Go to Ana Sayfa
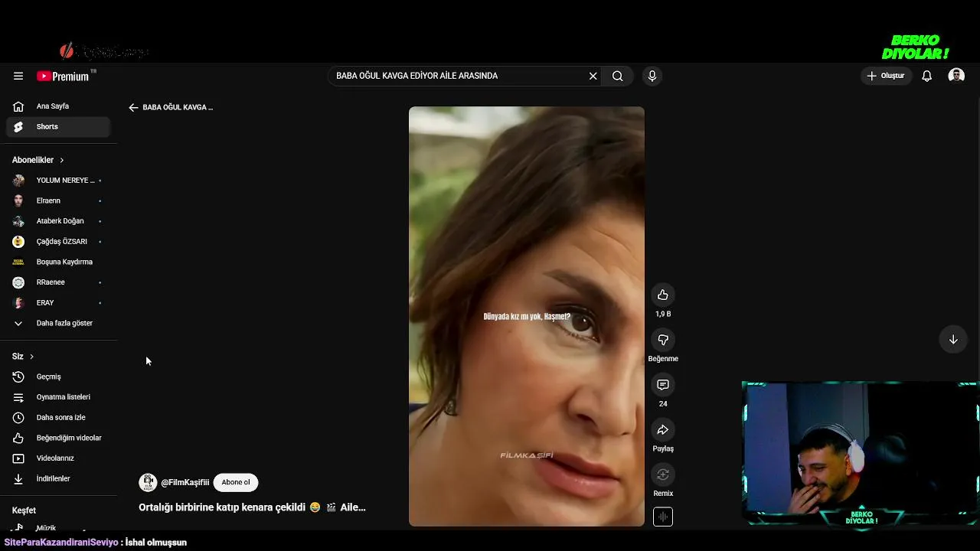This screenshot has height=551, width=980. 58,106
